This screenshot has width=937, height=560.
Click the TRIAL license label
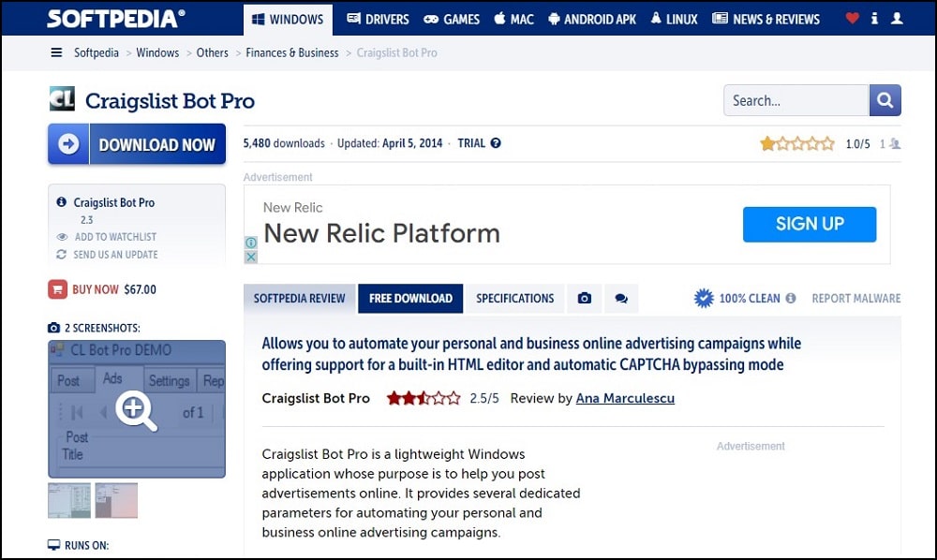point(471,143)
